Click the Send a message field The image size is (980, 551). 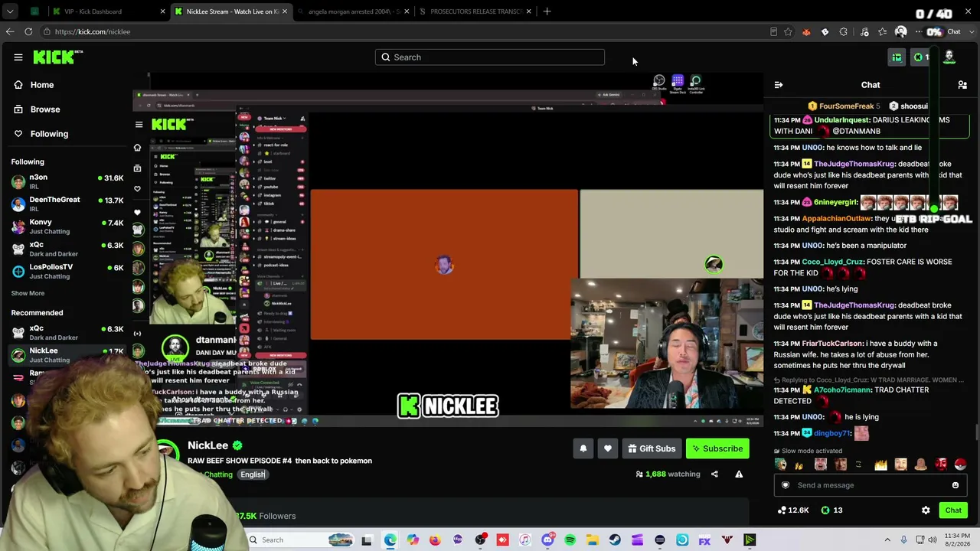point(871,485)
